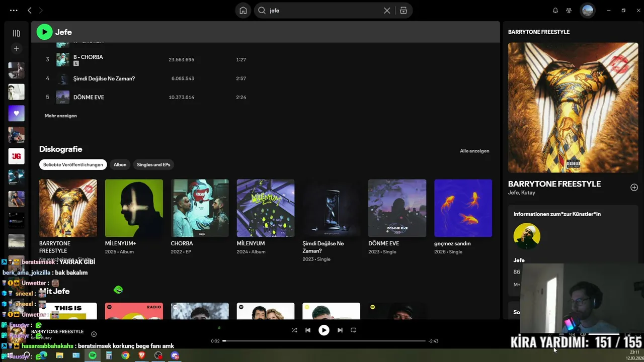Open the THIS IS playlist card

(68, 311)
